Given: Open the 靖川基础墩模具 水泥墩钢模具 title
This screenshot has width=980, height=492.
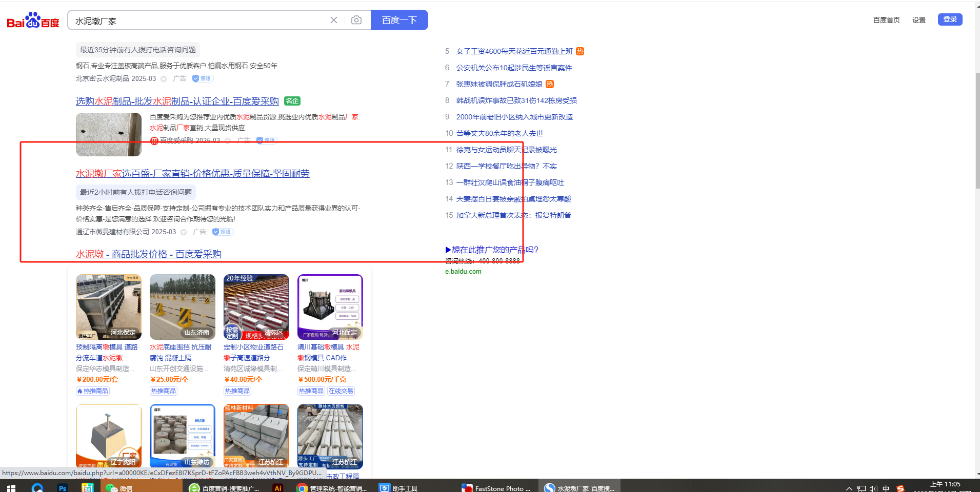Looking at the screenshot, I should coord(328,353).
